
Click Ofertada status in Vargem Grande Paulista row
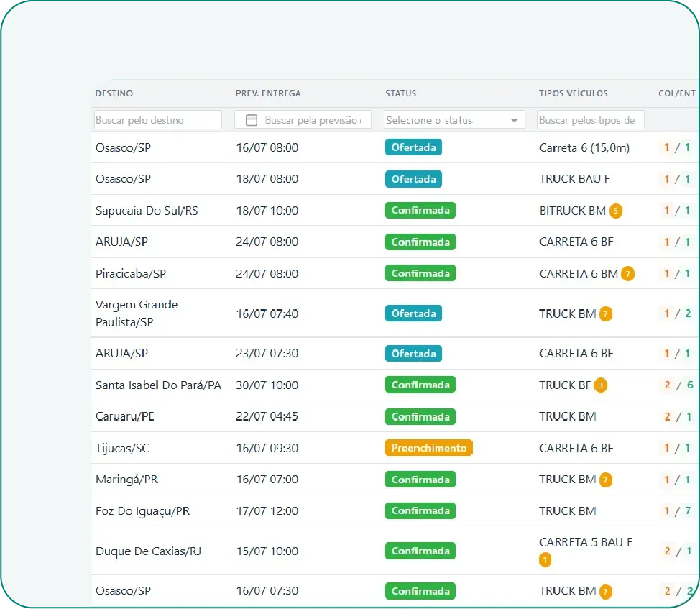tap(413, 313)
